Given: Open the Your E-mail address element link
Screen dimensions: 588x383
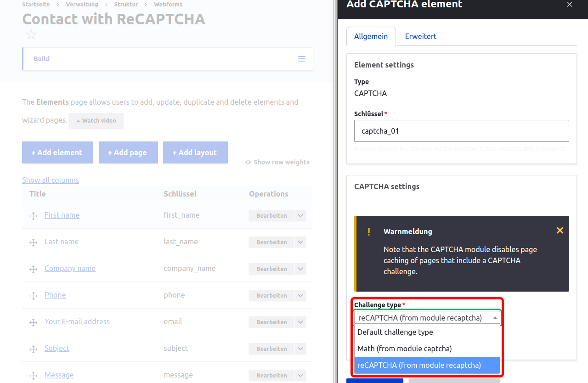Looking at the screenshot, I should click(x=77, y=321).
